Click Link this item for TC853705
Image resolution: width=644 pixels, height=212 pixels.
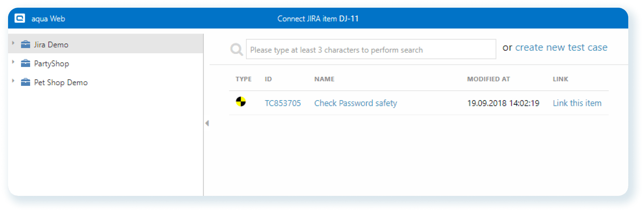tap(577, 103)
